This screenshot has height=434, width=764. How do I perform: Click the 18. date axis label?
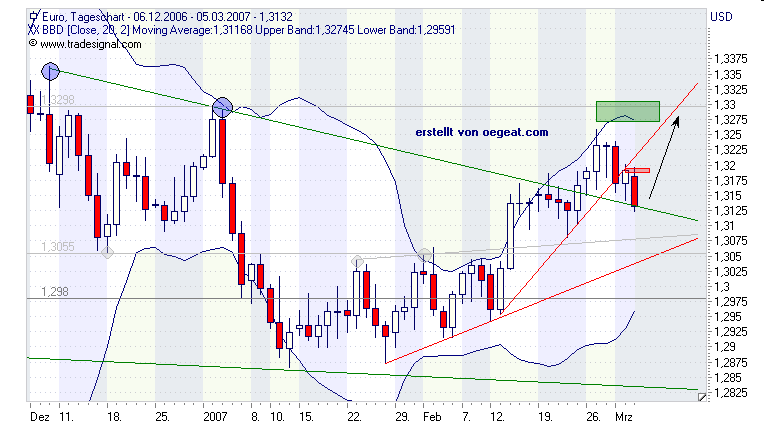(114, 417)
